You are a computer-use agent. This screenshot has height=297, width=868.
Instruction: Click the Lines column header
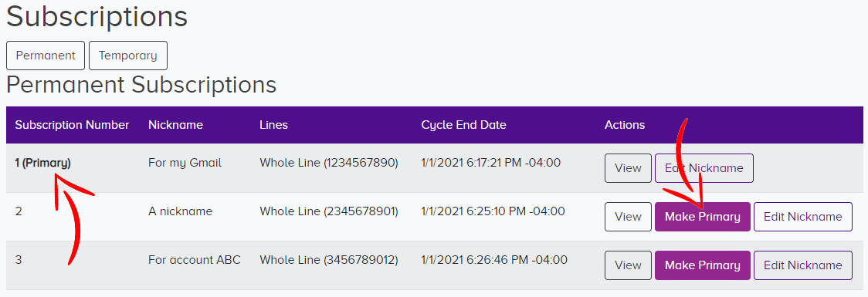(273, 125)
